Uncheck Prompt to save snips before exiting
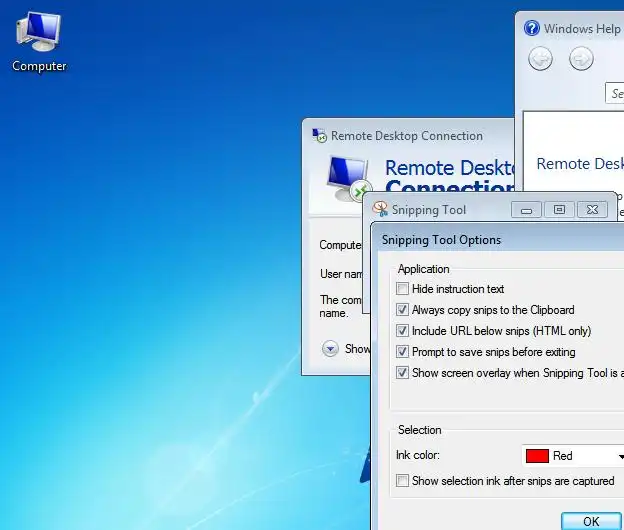The width and height of the screenshot is (624, 530). (x=402, y=352)
